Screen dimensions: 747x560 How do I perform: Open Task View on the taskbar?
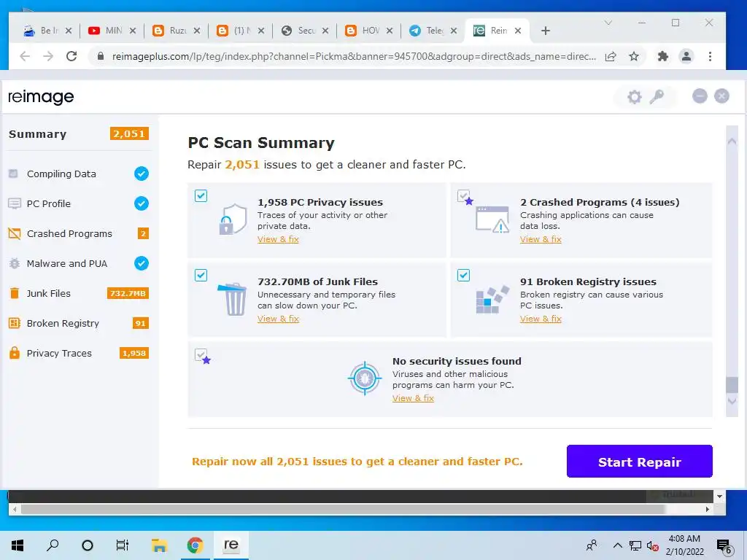point(123,545)
